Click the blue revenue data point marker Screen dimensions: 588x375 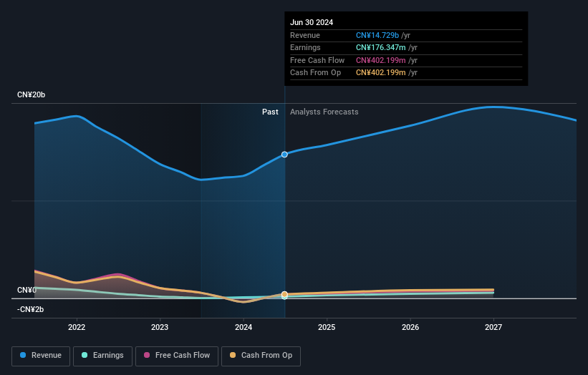click(285, 155)
